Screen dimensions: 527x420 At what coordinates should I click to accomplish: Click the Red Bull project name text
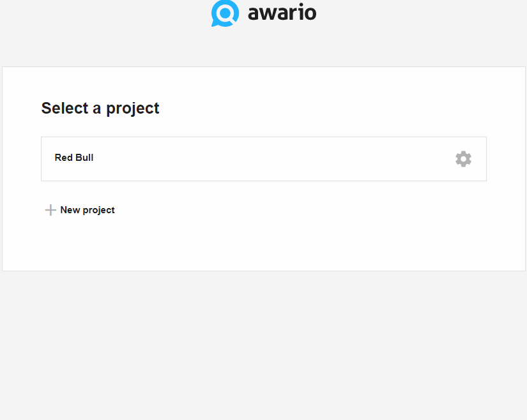pyautogui.click(x=74, y=158)
